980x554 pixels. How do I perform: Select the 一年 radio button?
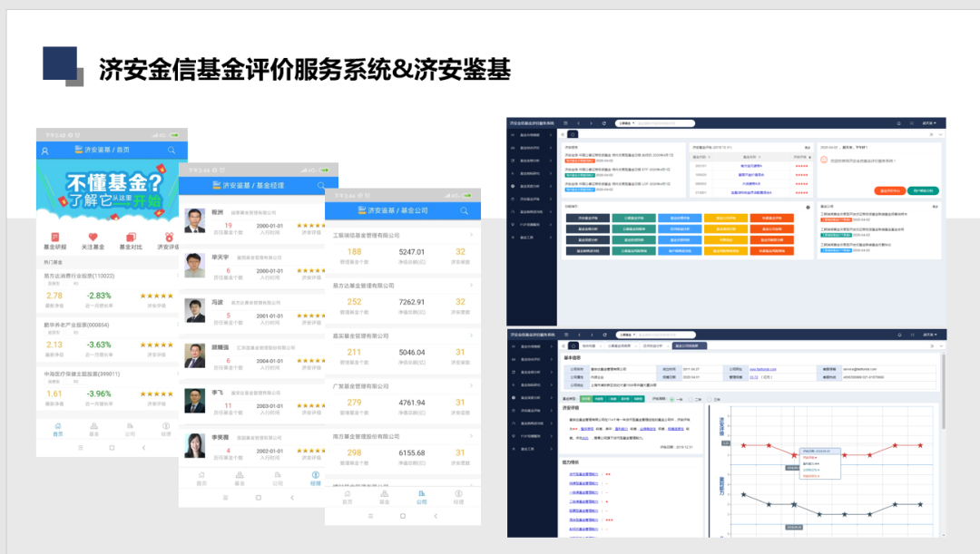coord(671,399)
